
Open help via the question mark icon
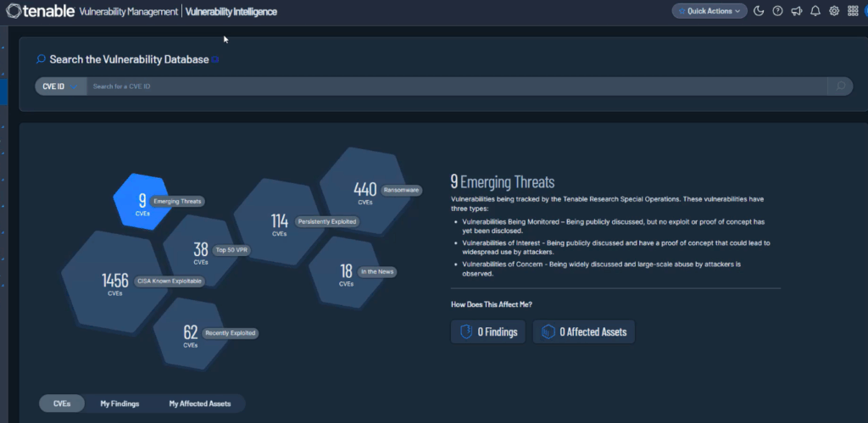[777, 11]
